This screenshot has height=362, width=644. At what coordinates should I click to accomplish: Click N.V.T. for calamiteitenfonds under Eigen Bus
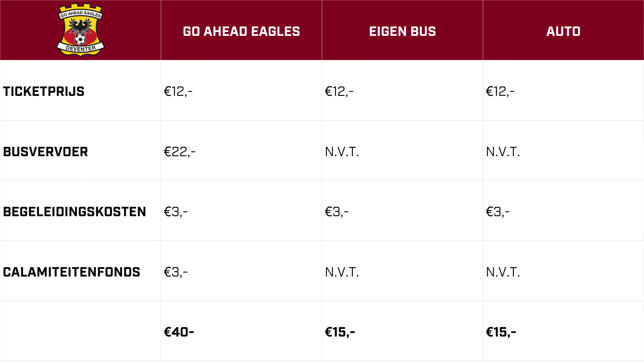tap(342, 272)
